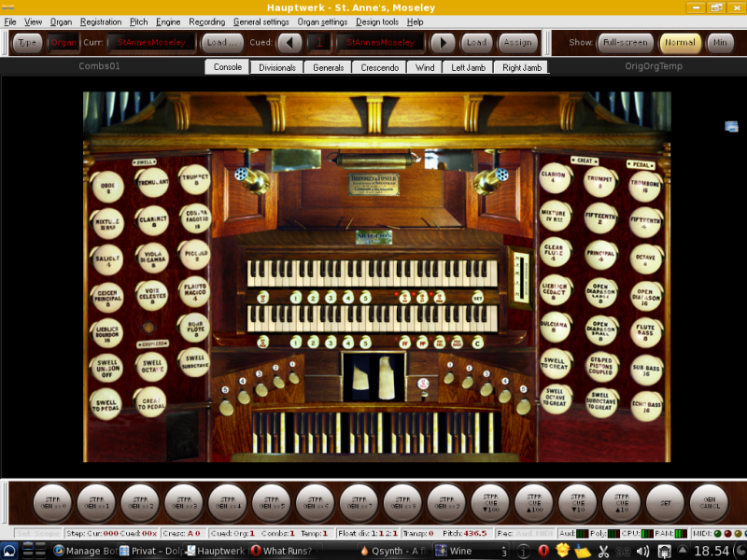Open the desktop application launcher icon
Screen dimensions: 747x560
[9, 551]
